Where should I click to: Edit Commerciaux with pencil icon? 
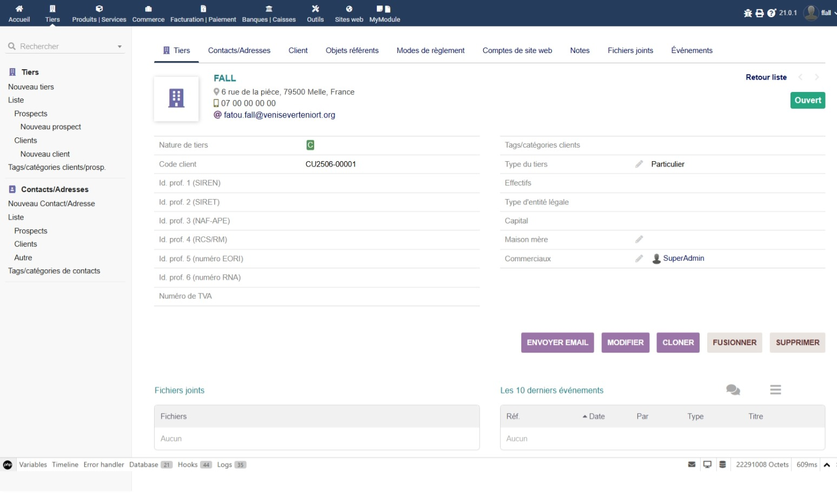coord(639,258)
